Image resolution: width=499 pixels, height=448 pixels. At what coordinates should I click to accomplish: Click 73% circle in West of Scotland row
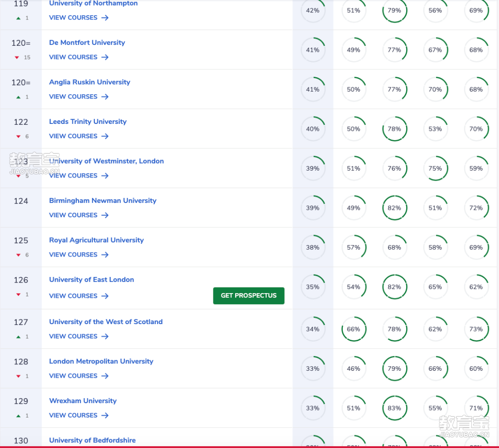476,329
